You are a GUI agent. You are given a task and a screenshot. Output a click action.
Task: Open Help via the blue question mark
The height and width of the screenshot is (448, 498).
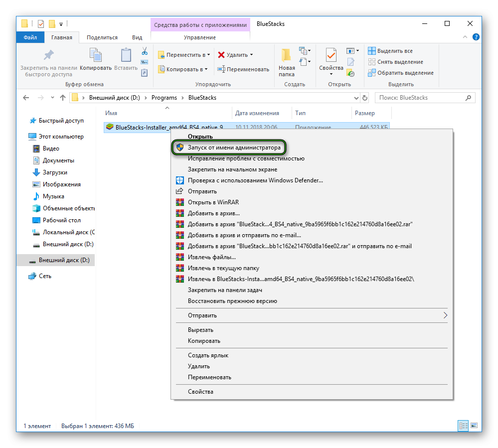click(476, 37)
